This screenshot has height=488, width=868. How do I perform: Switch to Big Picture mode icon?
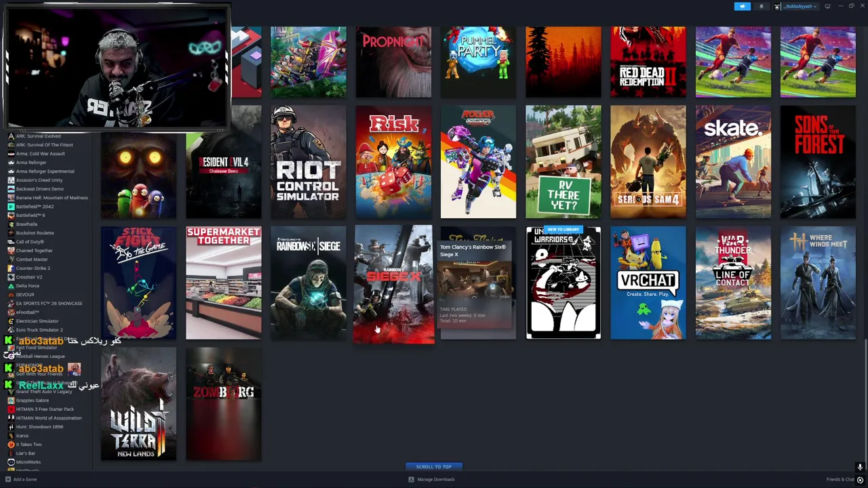pos(827,6)
